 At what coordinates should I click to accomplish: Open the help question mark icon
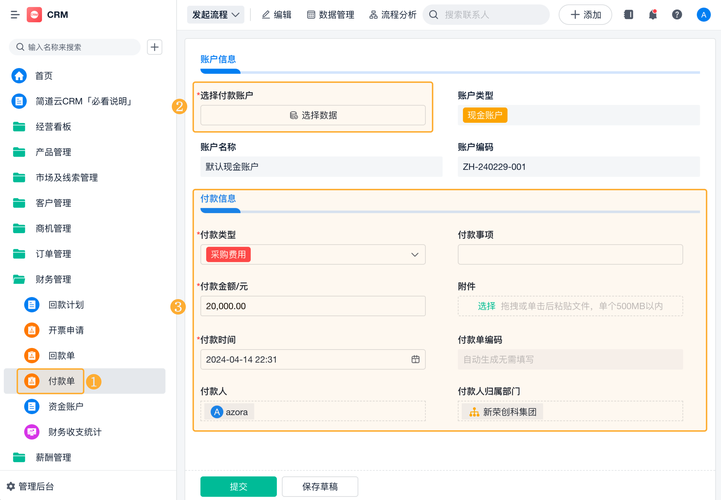coord(677,15)
